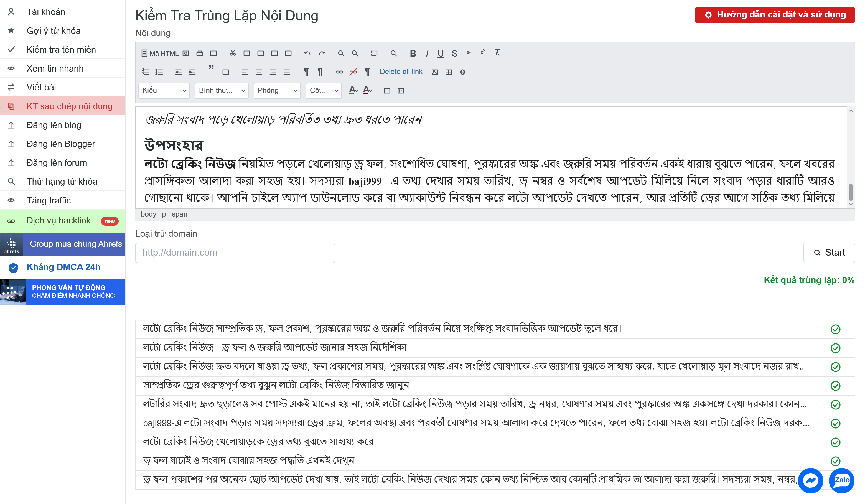The image size is (865, 504).
Task: Open Xem tin nhanh in sidebar
Action: (x=62, y=68)
